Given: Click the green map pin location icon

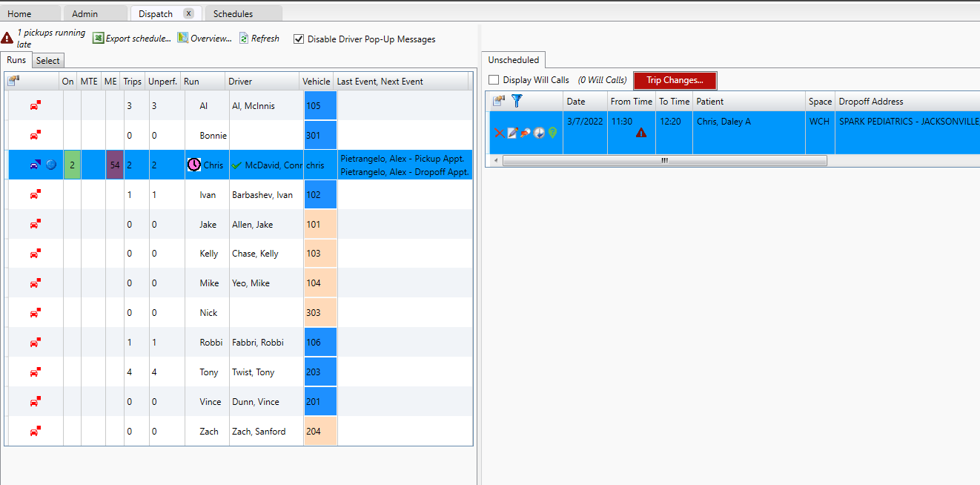Looking at the screenshot, I should tap(552, 133).
